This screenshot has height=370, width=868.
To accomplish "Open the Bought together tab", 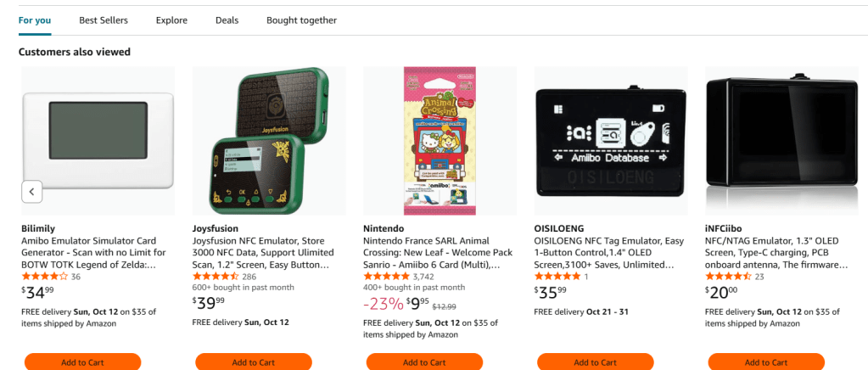I will pos(301,20).
